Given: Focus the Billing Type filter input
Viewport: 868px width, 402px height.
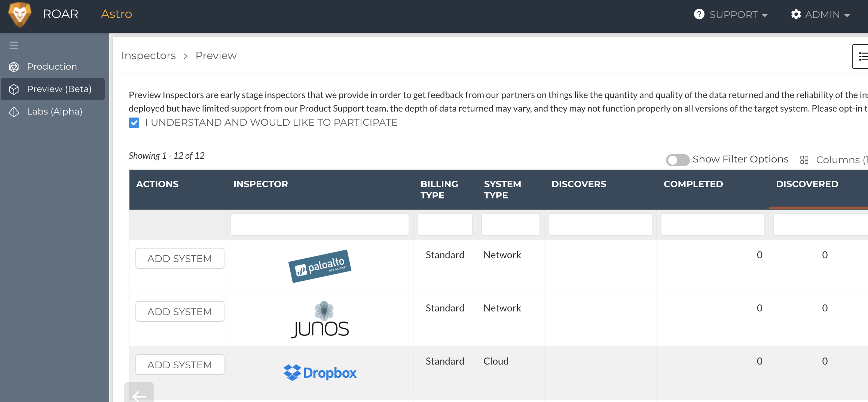Looking at the screenshot, I should (445, 225).
